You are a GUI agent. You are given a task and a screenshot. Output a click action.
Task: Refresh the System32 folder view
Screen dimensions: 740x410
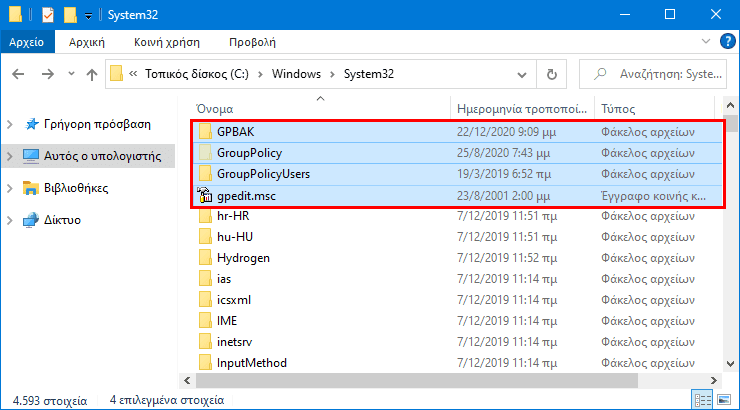click(551, 74)
